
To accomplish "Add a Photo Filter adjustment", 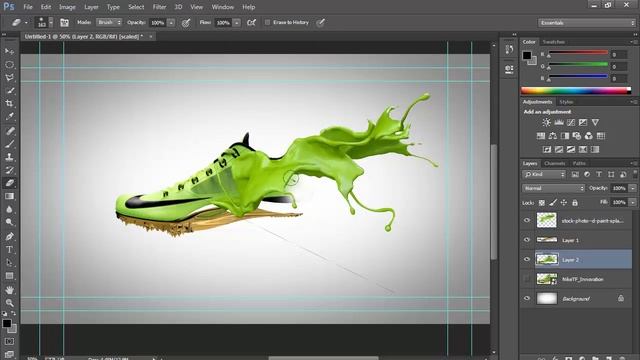I will pyautogui.click(x=576, y=136).
